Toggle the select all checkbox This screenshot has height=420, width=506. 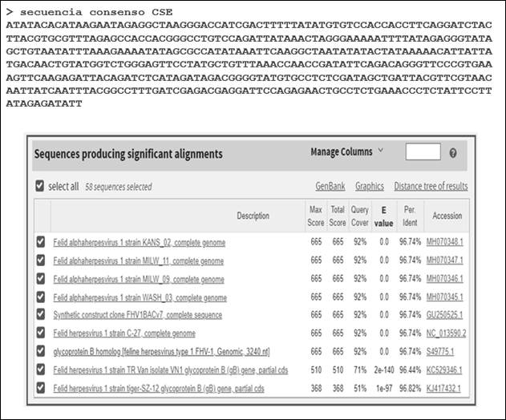click(x=40, y=186)
